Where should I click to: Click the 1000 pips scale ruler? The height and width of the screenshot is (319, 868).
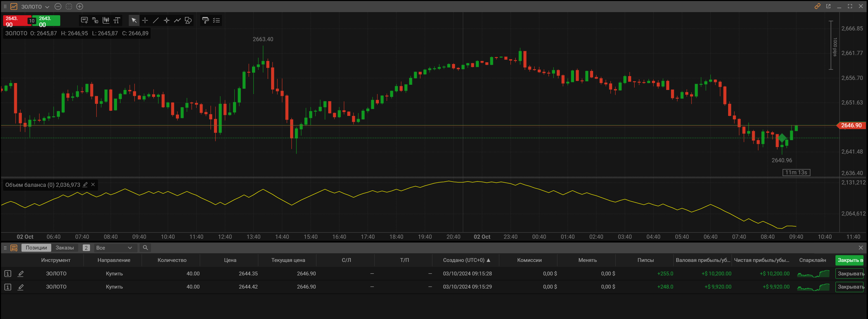833,45
